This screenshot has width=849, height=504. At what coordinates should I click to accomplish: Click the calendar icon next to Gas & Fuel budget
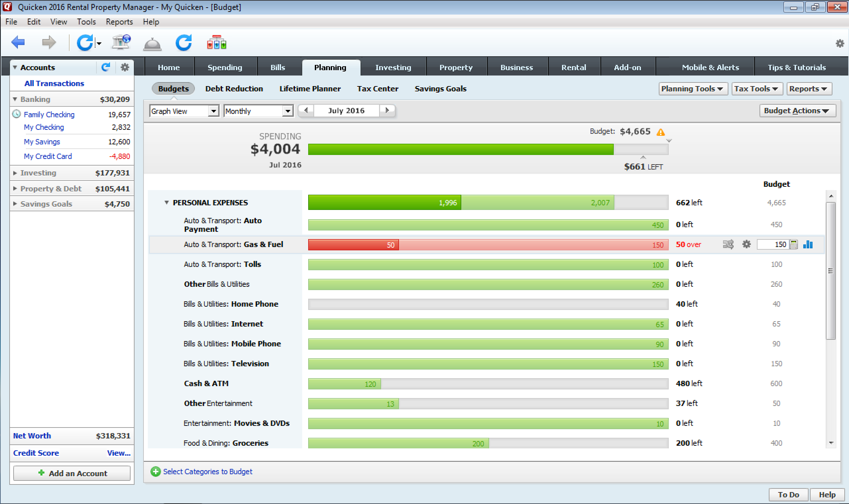(x=794, y=244)
